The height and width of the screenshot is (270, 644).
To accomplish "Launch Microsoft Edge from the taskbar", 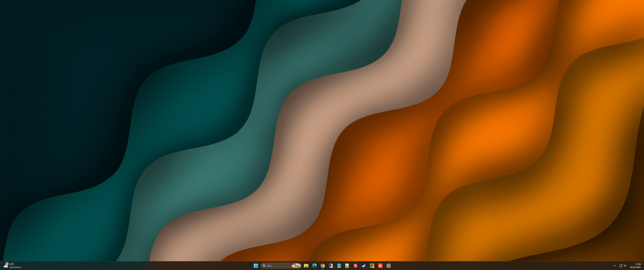I will 314,266.
